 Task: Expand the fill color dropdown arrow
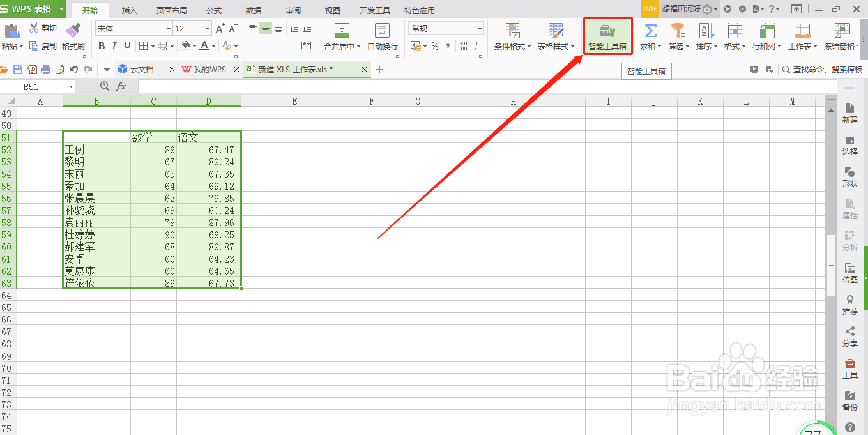193,46
